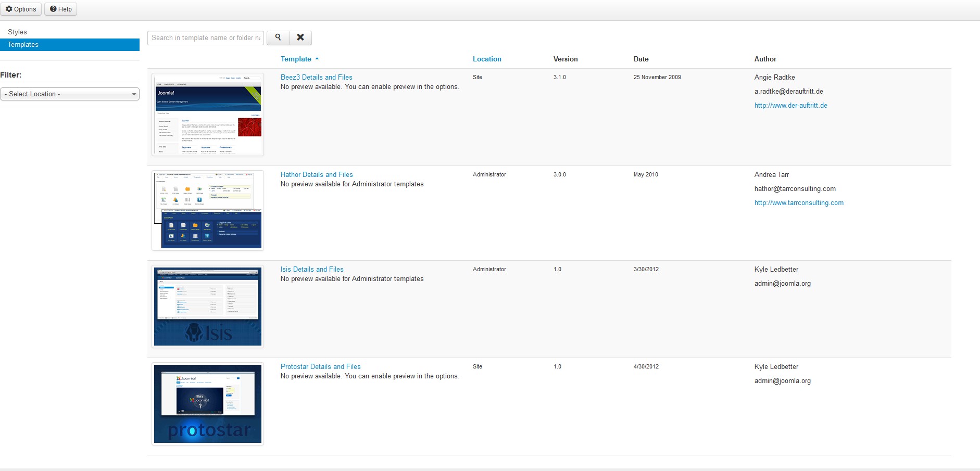
Task: Open Options with the gear button
Action: click(x=21, y=9)
